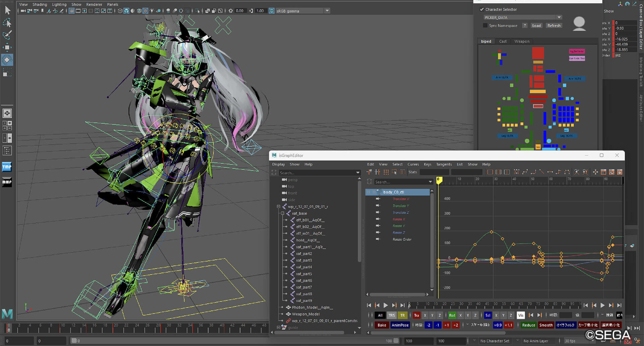
Task: Collapse the wp_r_12_07_01_09_01_r node
Action: pyautogui.click(x=278, y=207)
